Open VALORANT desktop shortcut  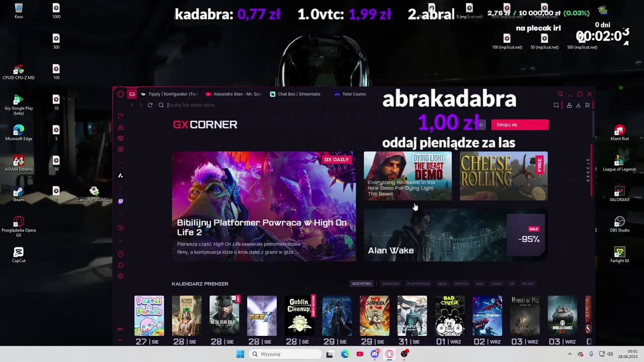click(x=620, y=194)
